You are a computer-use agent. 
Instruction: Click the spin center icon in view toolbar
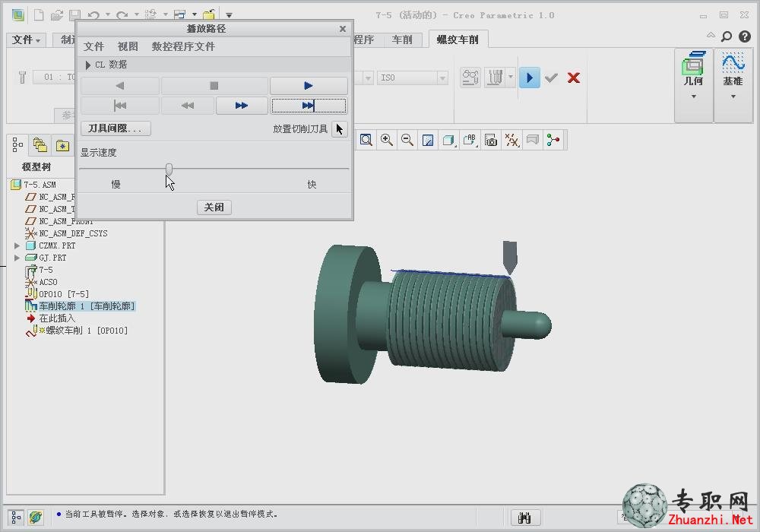[553, 141]
